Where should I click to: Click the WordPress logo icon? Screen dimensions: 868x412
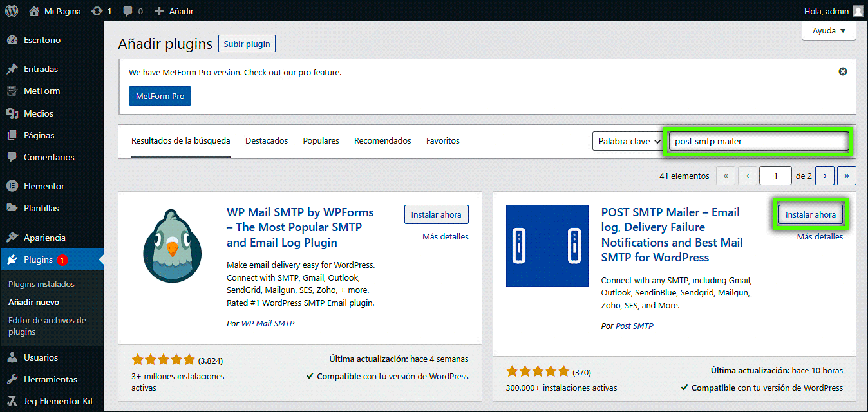12,11
